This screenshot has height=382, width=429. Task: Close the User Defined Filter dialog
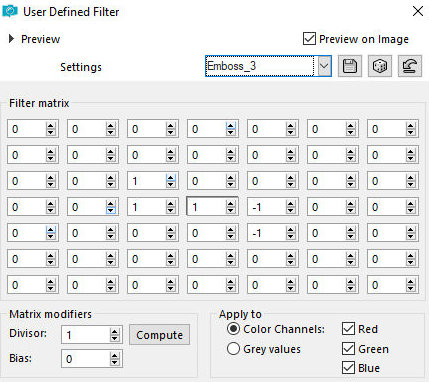pos(418,11)
